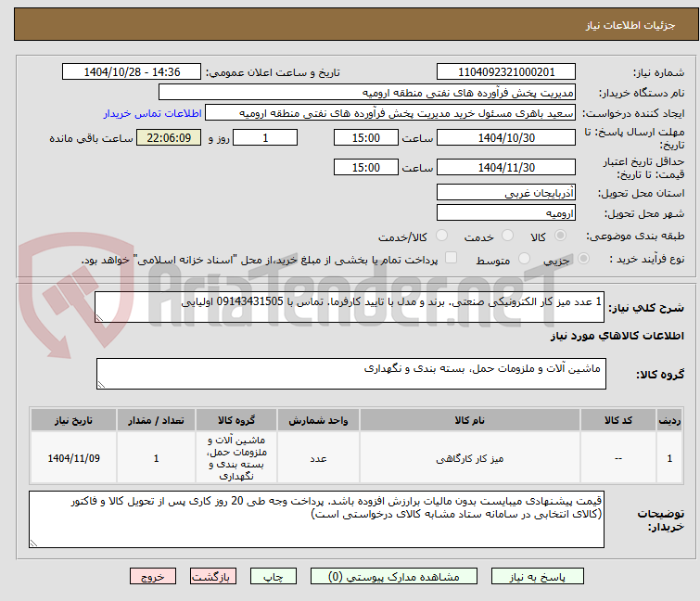Screen dimensions: 700x601
Task: Click the price validity time 15:00 field
Action: pos(365,167)
